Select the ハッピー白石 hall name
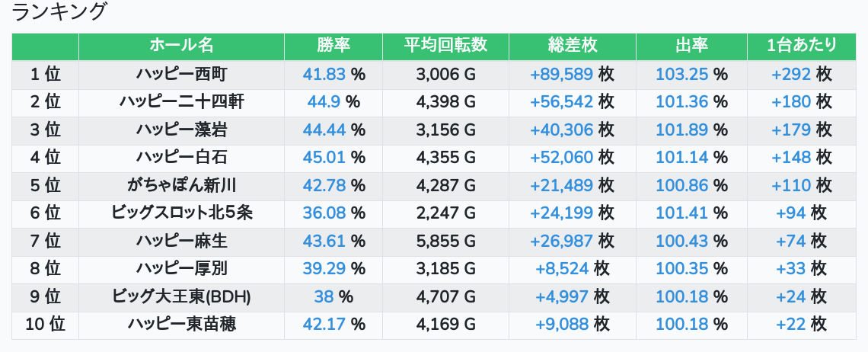The height and width of the screenshot is (352, 868). 181,158
